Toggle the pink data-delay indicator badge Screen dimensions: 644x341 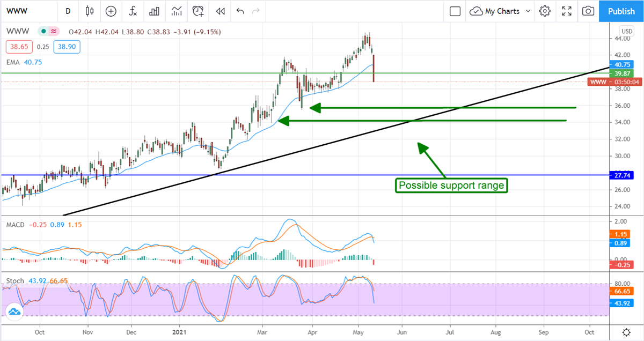click(53, 32)
